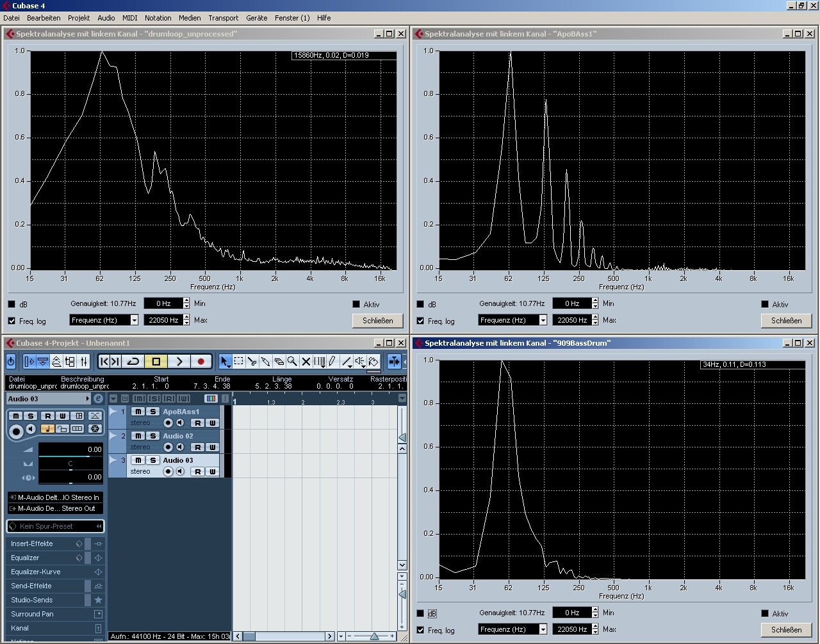This screenshot has width=820, height=644.
Task: Toggle Freq. log in 909BassDrum window
Action: tap(420, 630)
